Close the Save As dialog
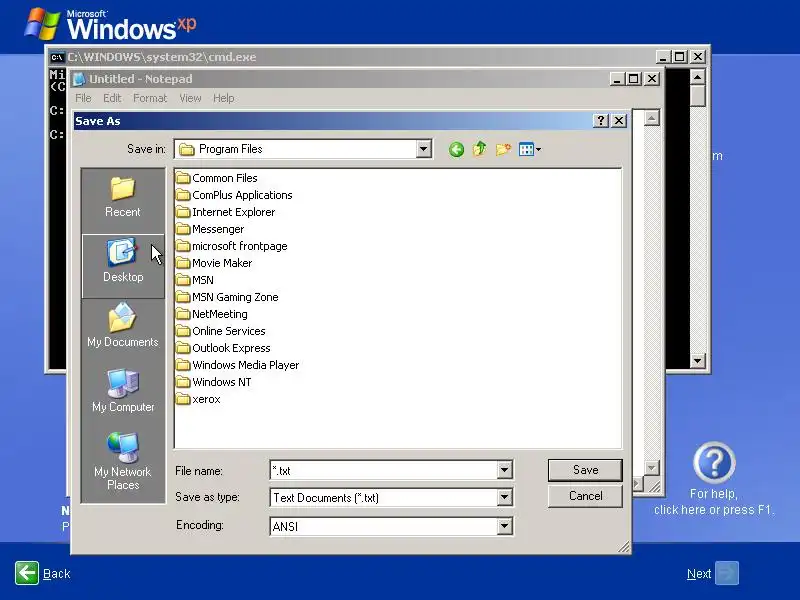800x600 pixels. coord(619,121)
